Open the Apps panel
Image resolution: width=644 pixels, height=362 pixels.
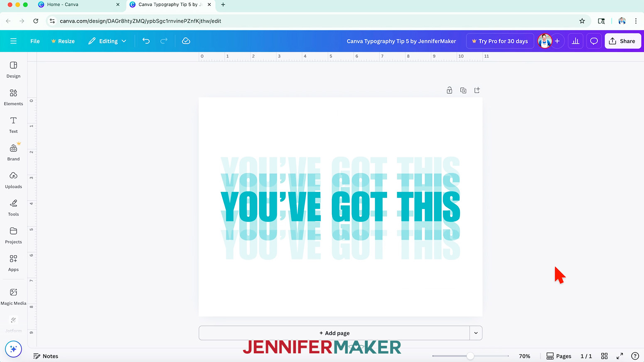(x=13, y=263)
